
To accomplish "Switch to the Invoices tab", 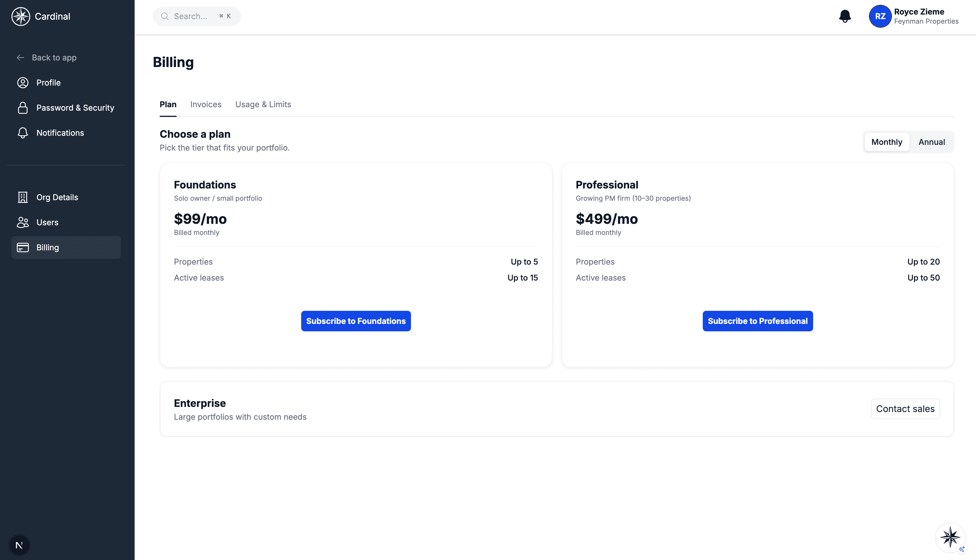I will [x=206, y=104].
